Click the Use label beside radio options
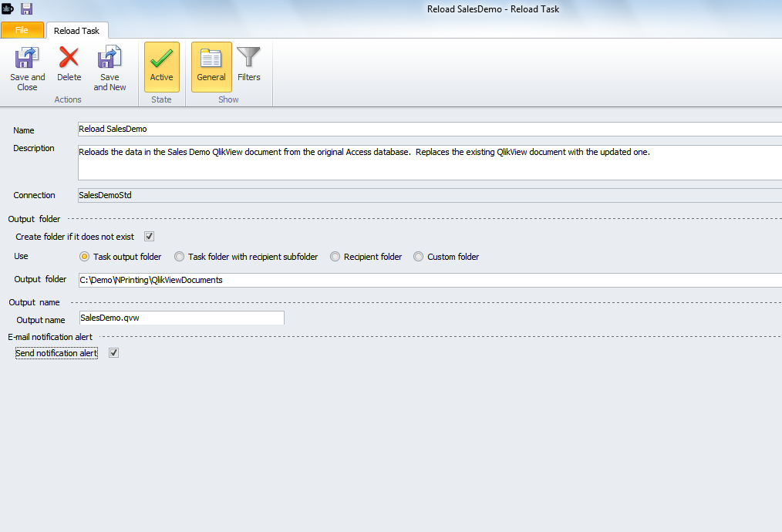This screenshot has width=782, height=532. (21, 256)
